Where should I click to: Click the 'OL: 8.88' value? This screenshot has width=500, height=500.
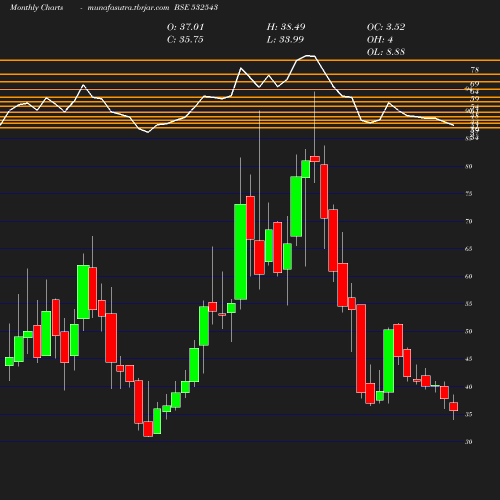[386, 52]
